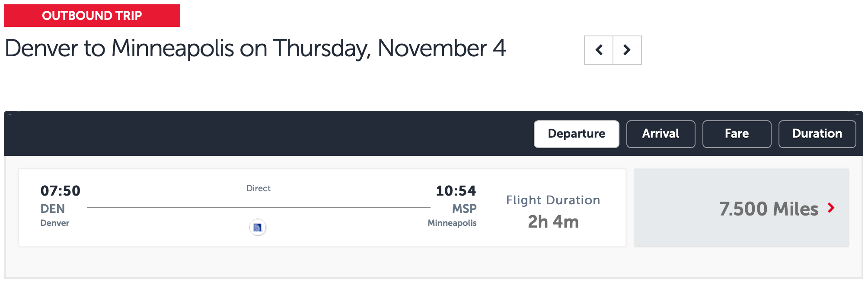Click the MSP airport code
868x283 pixels.
click(465, 209)
